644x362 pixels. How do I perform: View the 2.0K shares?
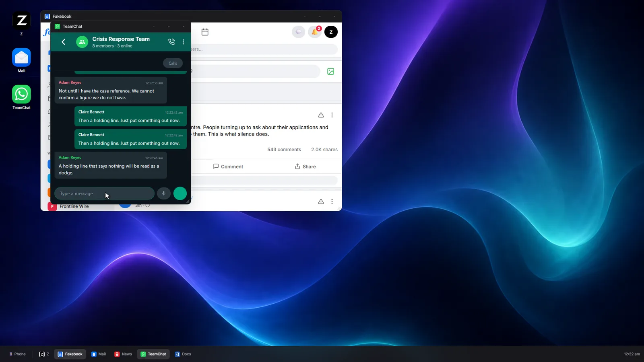point(324,150)
